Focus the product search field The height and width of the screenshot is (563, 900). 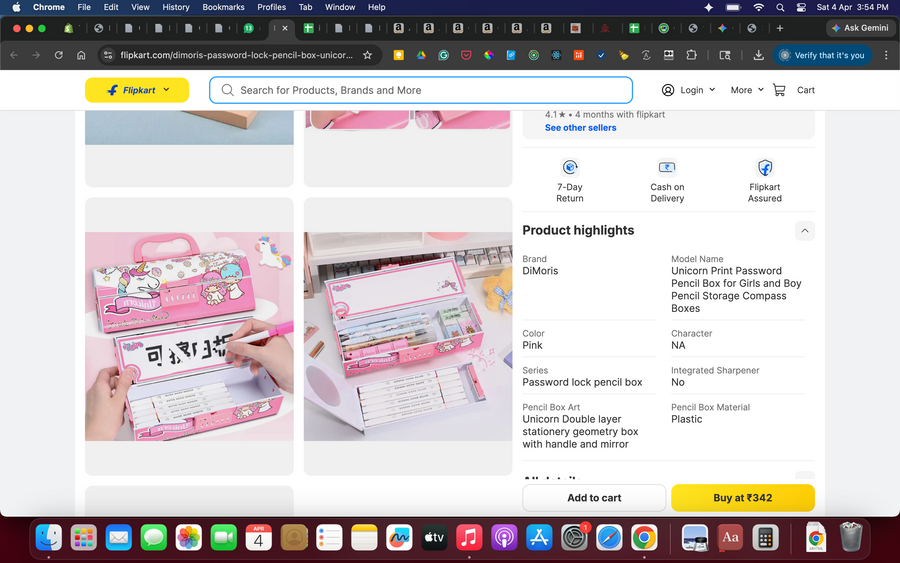point(421,90)
